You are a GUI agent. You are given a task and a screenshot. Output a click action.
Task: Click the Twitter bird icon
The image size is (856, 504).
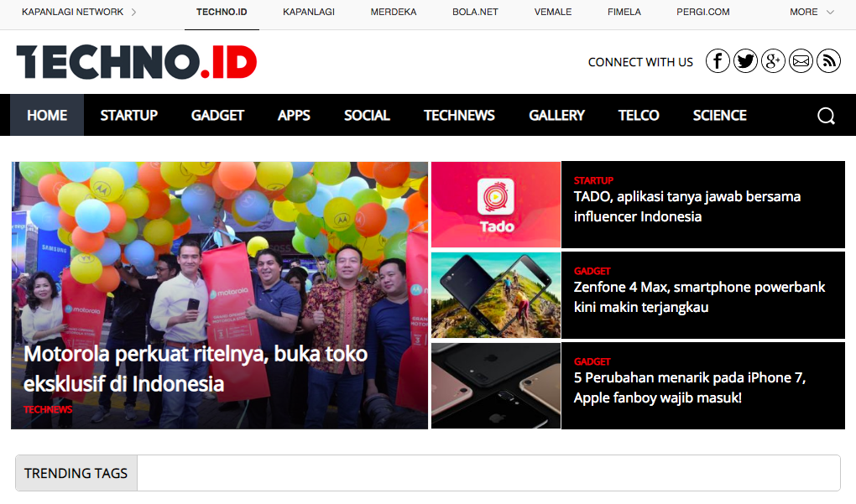point(745,60)
